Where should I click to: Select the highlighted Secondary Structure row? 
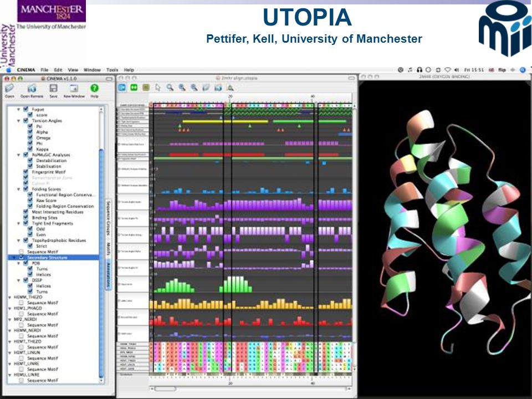[53, 258]
